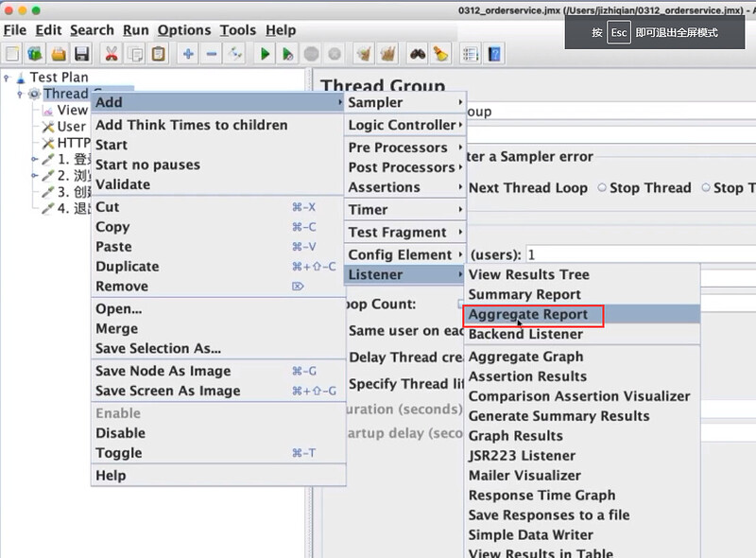Viewport: 756px width, 558px height.
Task: Click Duplicate in context menu
Action: click(x=218, y=267)
